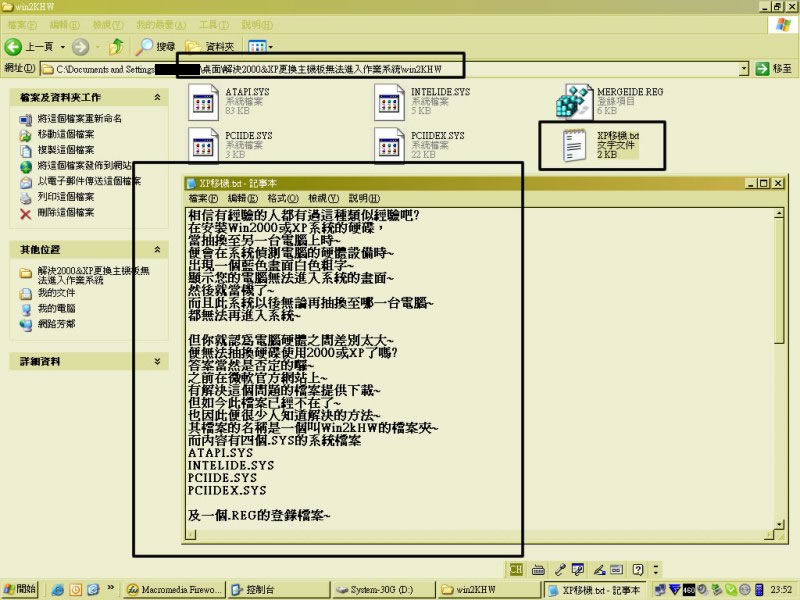The image size is (800, 600).
Task: Open Explorer's 我的最愛(A) favorites menu
Action: (161, 25)
